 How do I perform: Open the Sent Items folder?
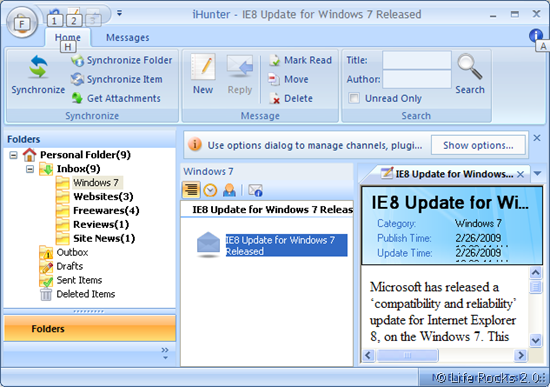coord(79,280)
